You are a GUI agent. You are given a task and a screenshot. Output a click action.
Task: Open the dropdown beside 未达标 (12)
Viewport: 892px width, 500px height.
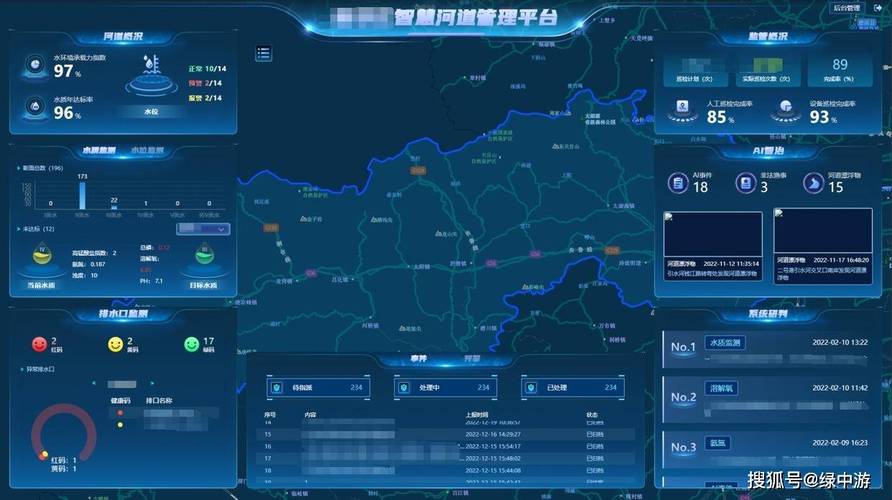pos(203,229)
